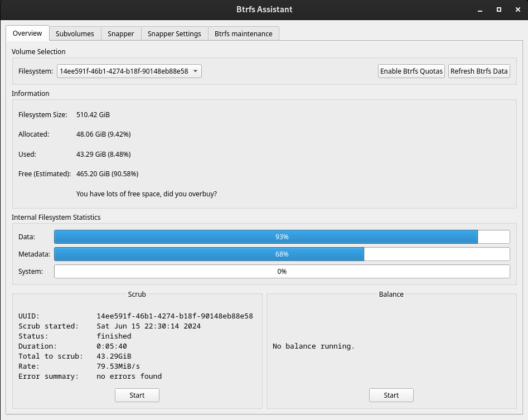This screenshot has width=528, height=420.
Task: Go to the Btrfs maintenance tab
Action: coord(244,33)
